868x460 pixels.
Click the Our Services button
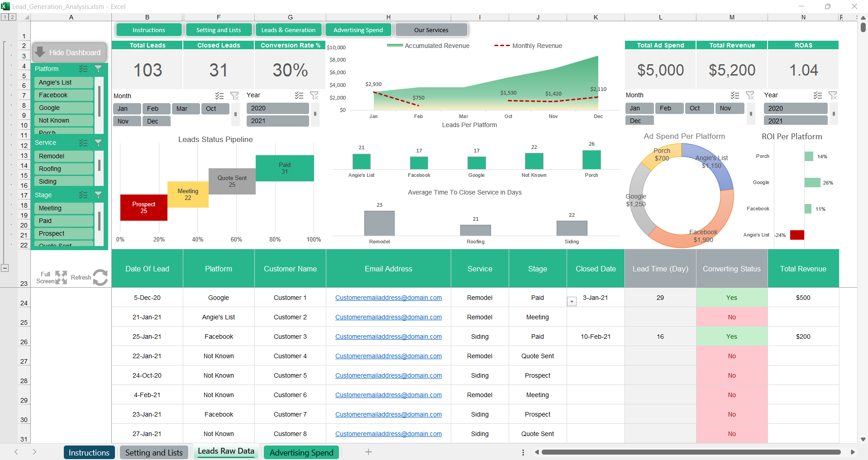click(x=431, y=30)
